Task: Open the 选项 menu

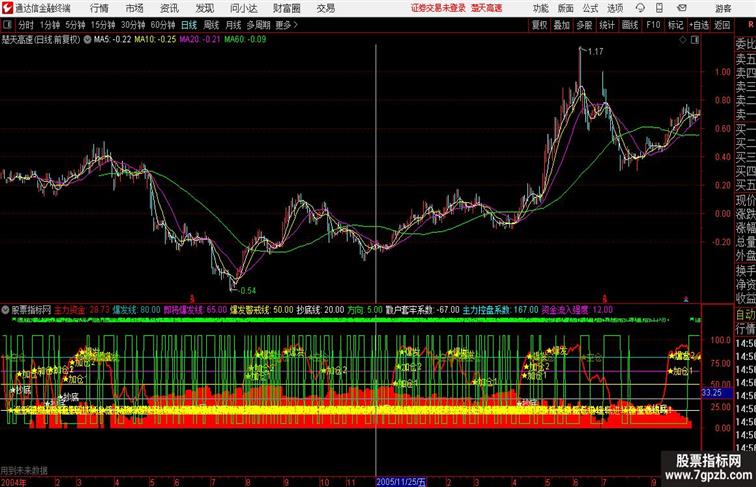Action: tap(615, 8)
